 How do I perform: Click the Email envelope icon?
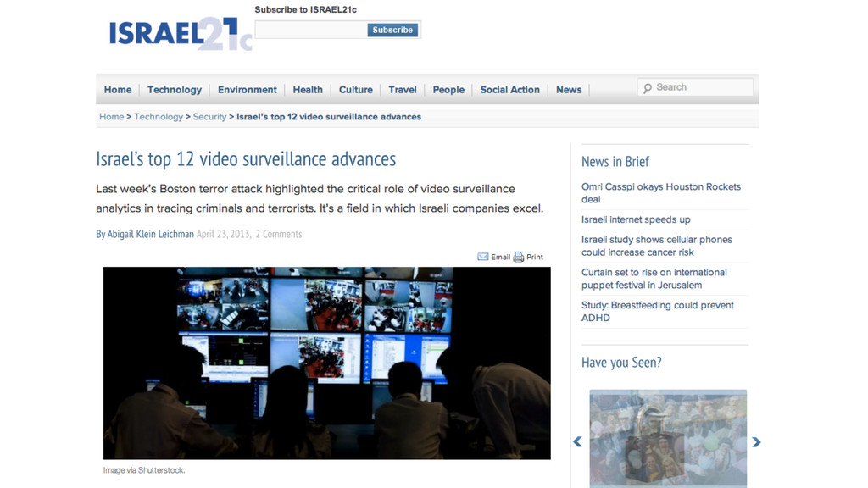click(482, 257)
